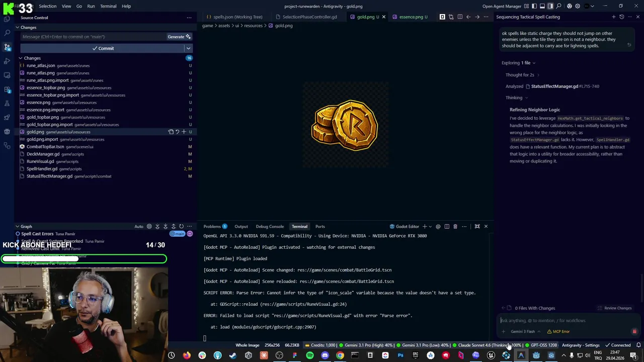Open agent conversation history icon
The height and width of the screenshot is (362, 644).
[x=621, y=17]
